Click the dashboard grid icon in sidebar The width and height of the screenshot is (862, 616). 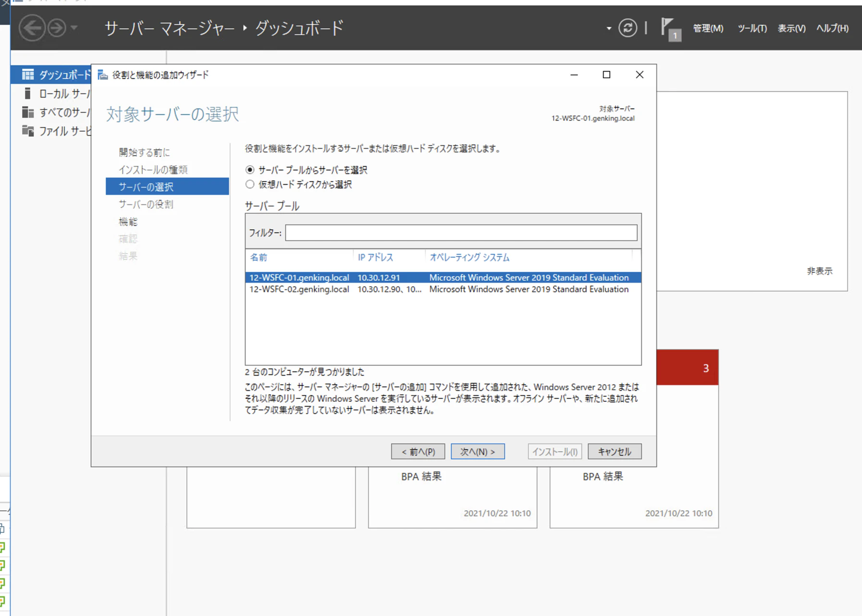click(x=28, y=74)
